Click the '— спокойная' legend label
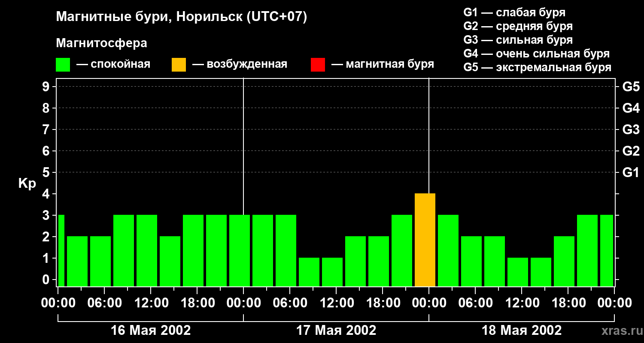The height and width of the screenshot is (343, 644). point(113,64)
